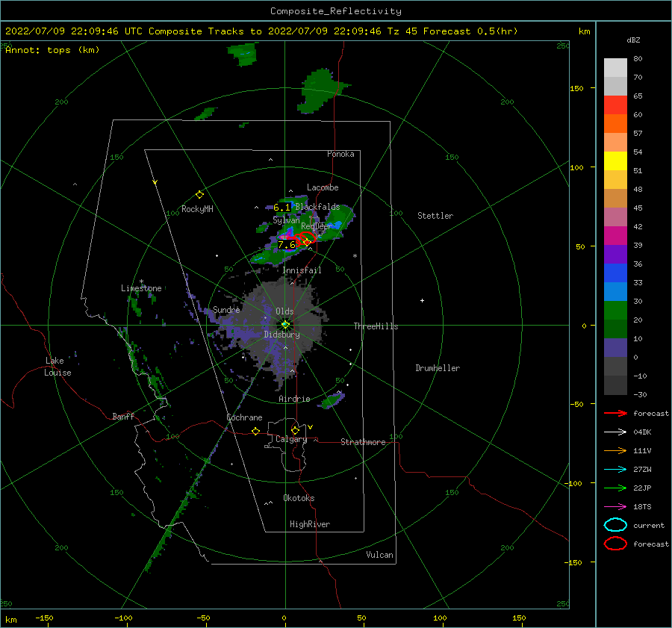
Task: Click the yellow diamond marker above Calgary label
Action: point(295,430)
